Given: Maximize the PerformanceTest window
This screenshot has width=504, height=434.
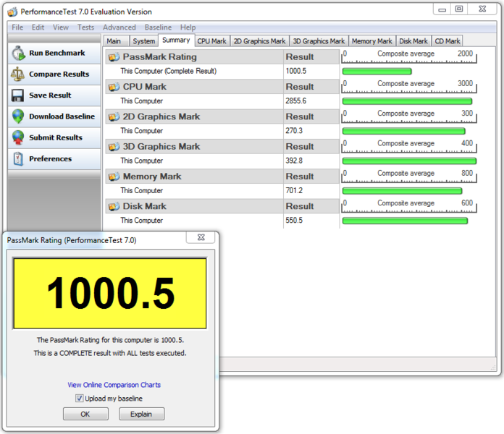Looking at the screenshot, I should [x=459, y=9].
